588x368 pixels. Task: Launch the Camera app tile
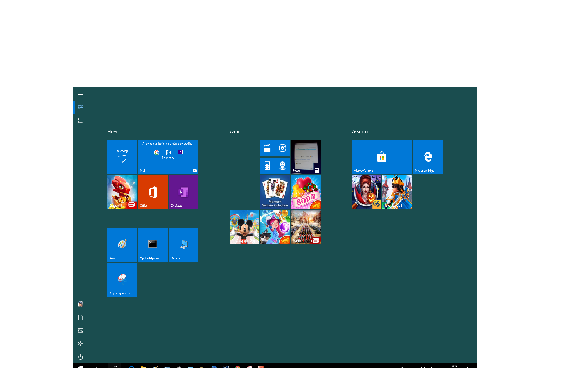(x=282, y=165)
